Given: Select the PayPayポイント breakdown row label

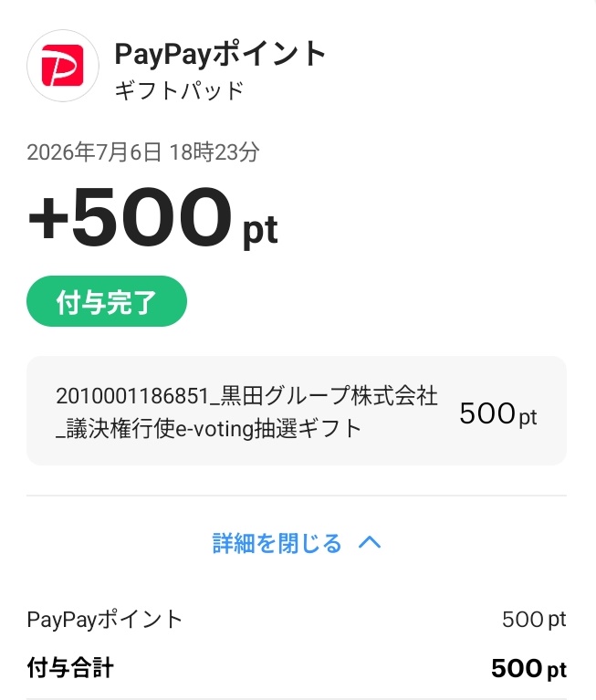Looking at the screenshot, I should click(x=104, y=620).
